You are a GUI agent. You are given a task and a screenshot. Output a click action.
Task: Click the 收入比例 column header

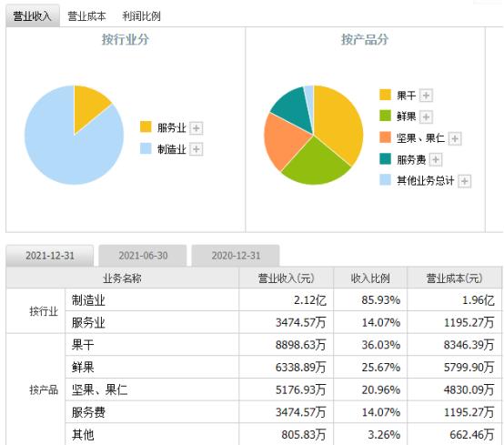pyautogui.click(x=370, y=278)
